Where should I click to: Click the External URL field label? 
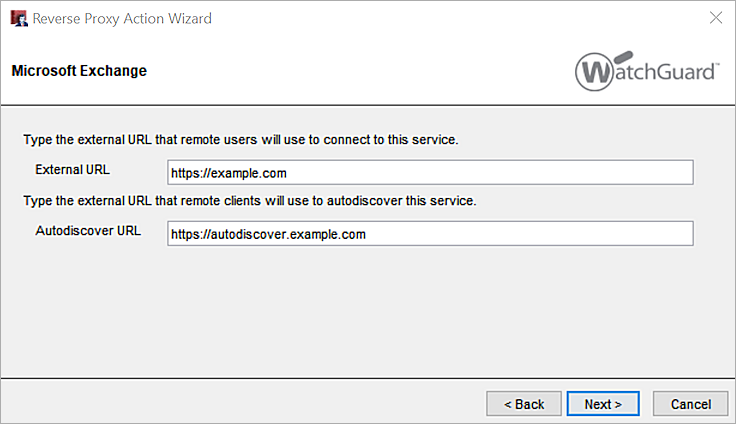click(72, 170)
